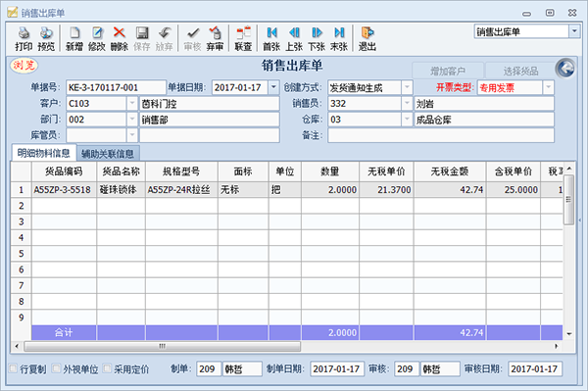
Task: Click tax-inclusive price cell 25.0000
Action: pos(514,190)
